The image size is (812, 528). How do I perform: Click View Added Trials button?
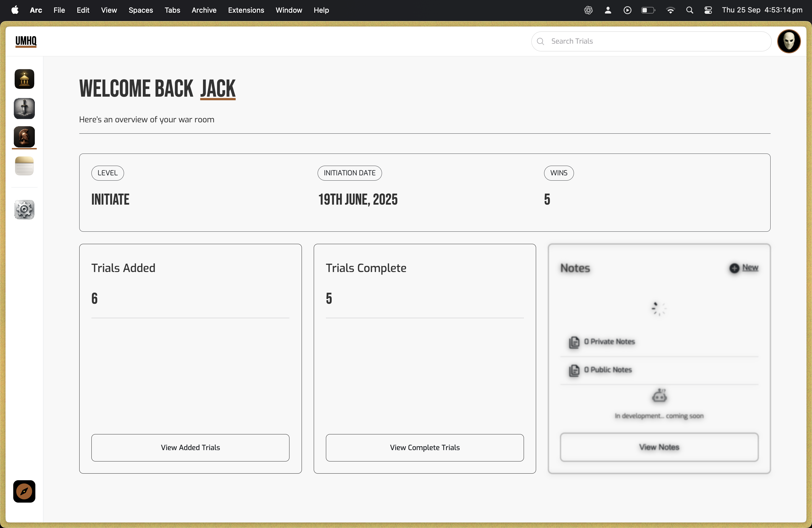[190, 448]
